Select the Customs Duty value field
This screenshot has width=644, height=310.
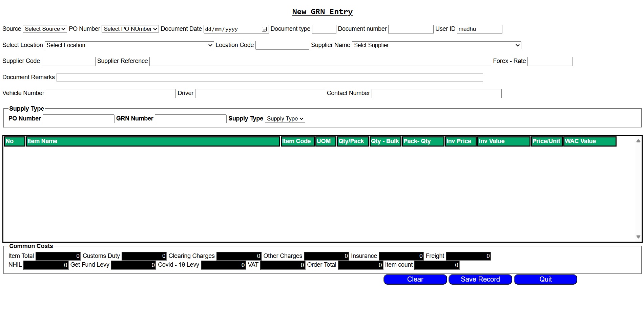[144, 256]
